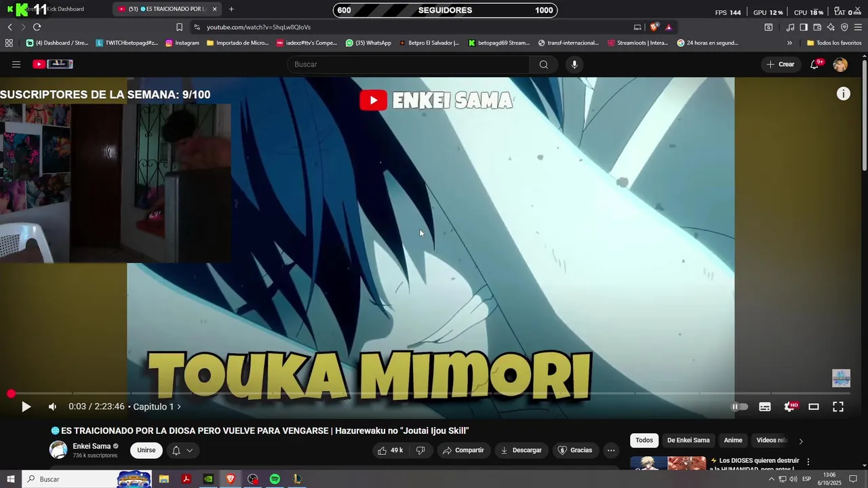The height and width of the screenshot is (488, 868).
Task: Open Capitulo 1 chapter list
Action: [157, 407]
